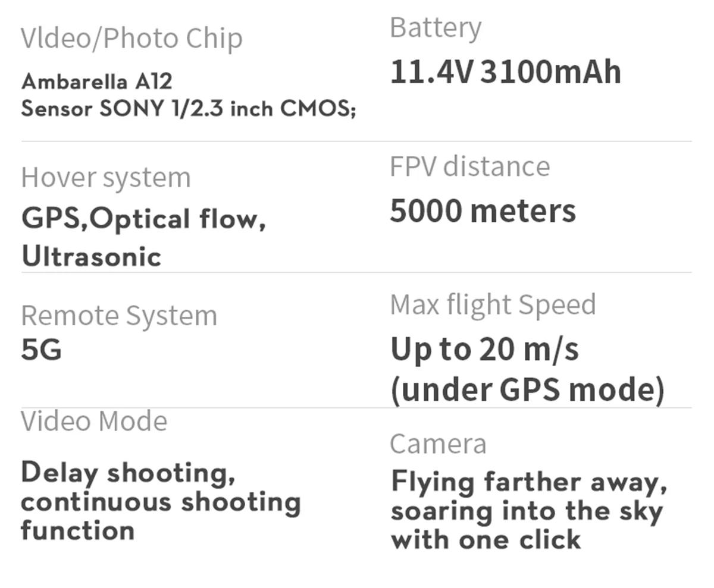The height and width of the screenshot is (588, 714).
Task: Select the 5G remote system value
Action: tap(41, 350)
